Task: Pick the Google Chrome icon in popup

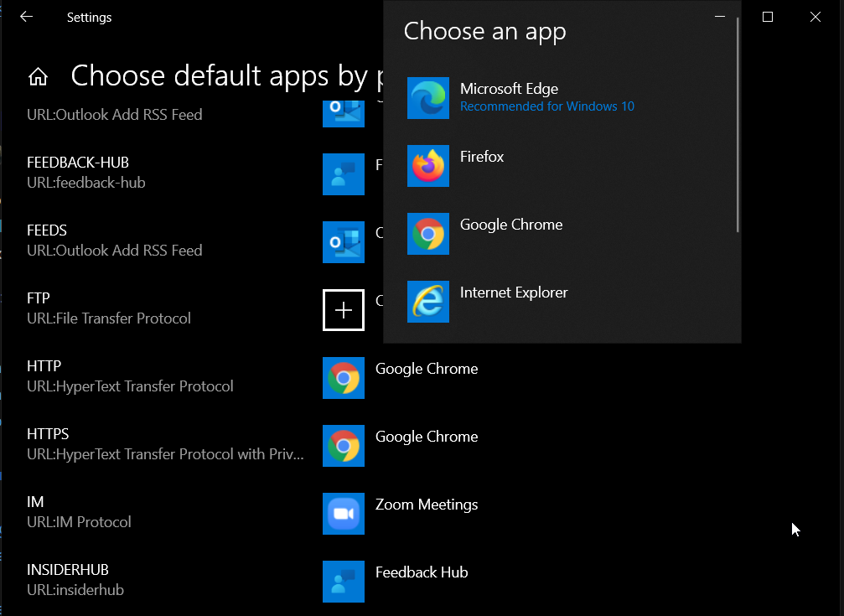Action: click(428, 234)
